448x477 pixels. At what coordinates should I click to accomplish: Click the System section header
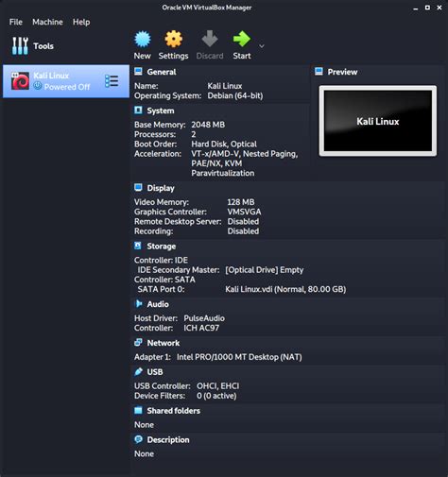161,111
